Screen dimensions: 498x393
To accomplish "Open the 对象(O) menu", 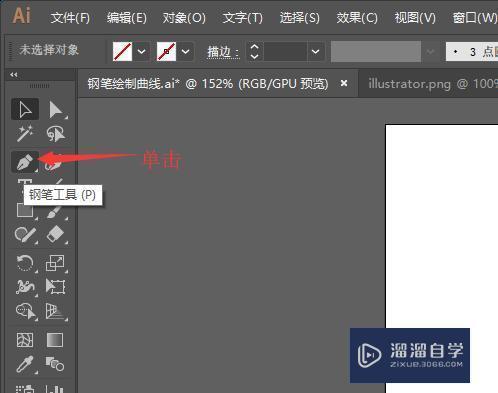I will 184,18.
